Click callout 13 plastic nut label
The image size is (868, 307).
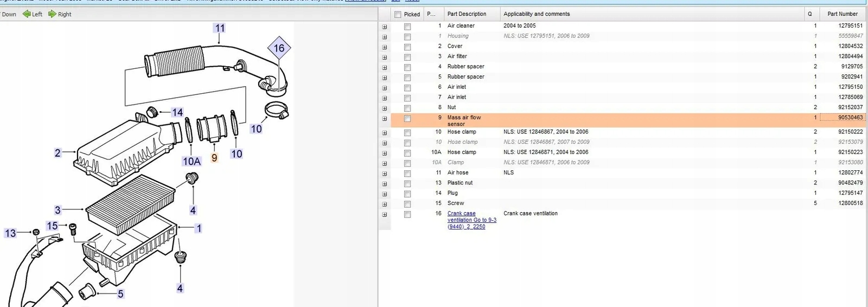coord(10,233)
